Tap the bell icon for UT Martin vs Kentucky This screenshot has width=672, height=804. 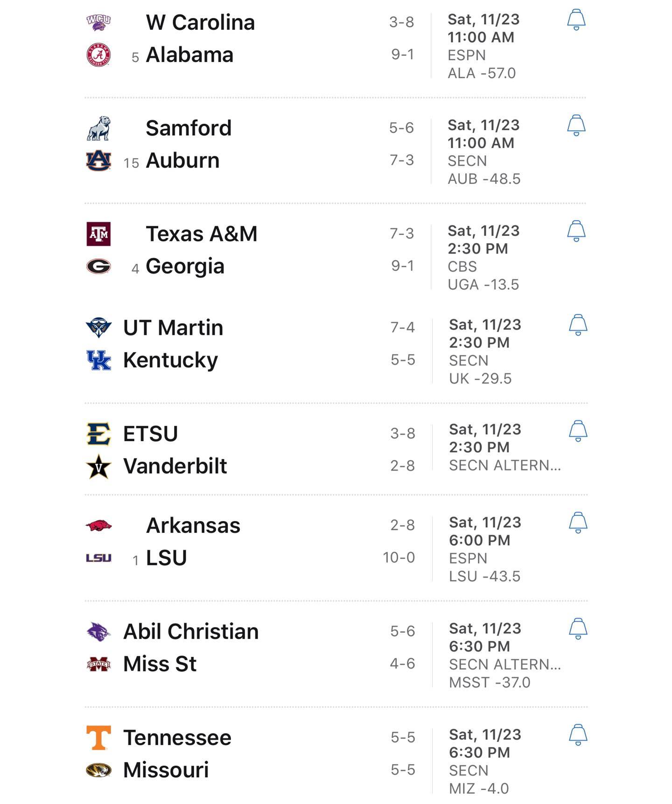pos(578,325)
